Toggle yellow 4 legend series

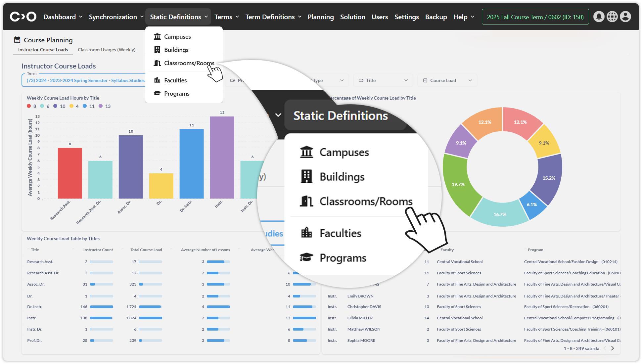coord(74,106)
